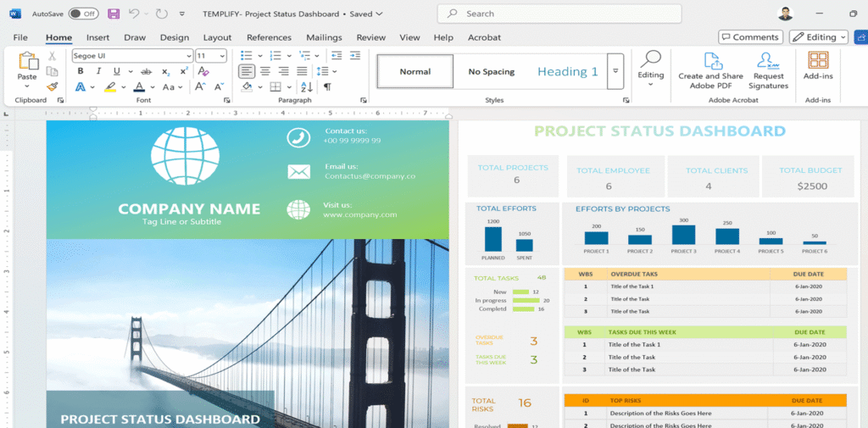Viewport: 868px width, 428px height.
Task: Toggle the AutoSave switch
Action: tap(83, 14)
